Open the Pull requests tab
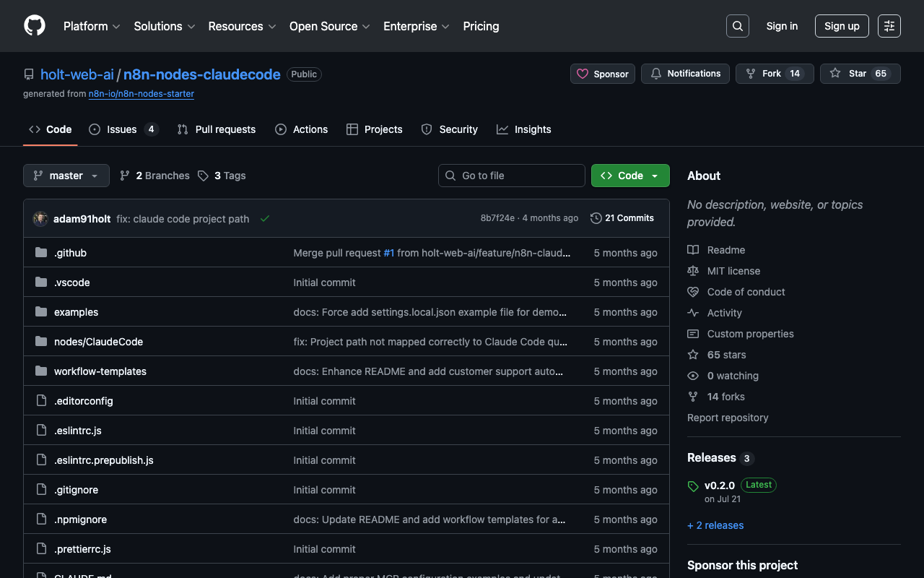This screenshot has height=578, width=924. [217, 129]
